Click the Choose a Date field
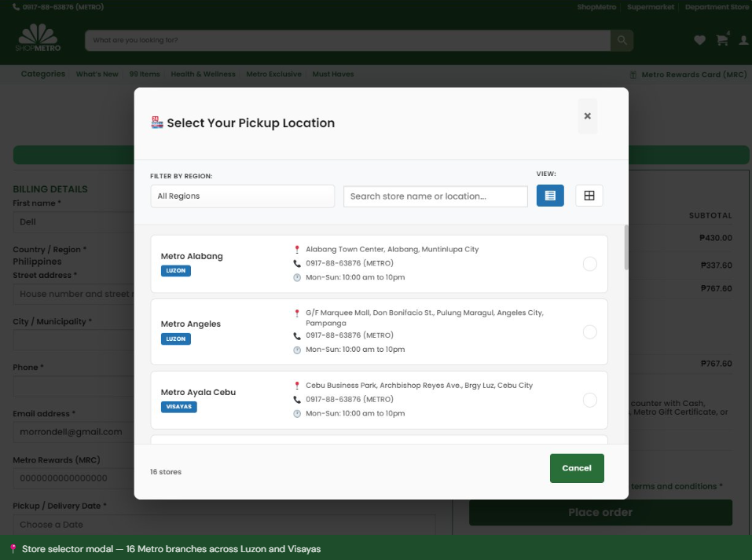The image size is (752, 560). pos(225,525)
